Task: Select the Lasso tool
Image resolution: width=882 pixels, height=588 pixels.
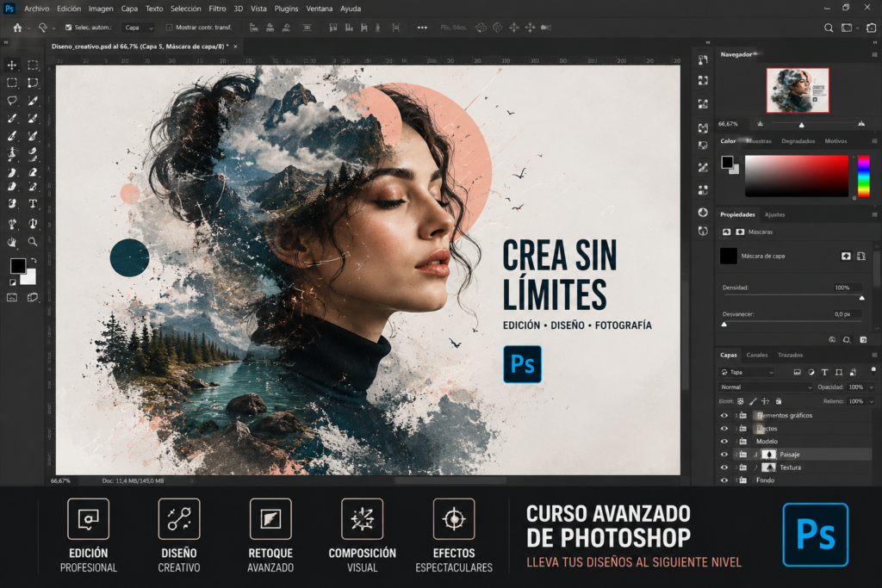Action: [12, 101]
